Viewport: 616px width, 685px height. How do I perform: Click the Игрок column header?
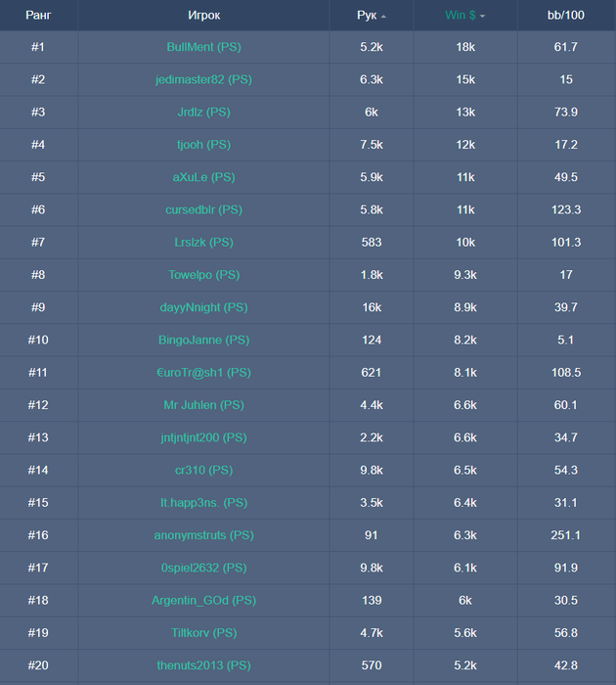[x=203, y=16]
